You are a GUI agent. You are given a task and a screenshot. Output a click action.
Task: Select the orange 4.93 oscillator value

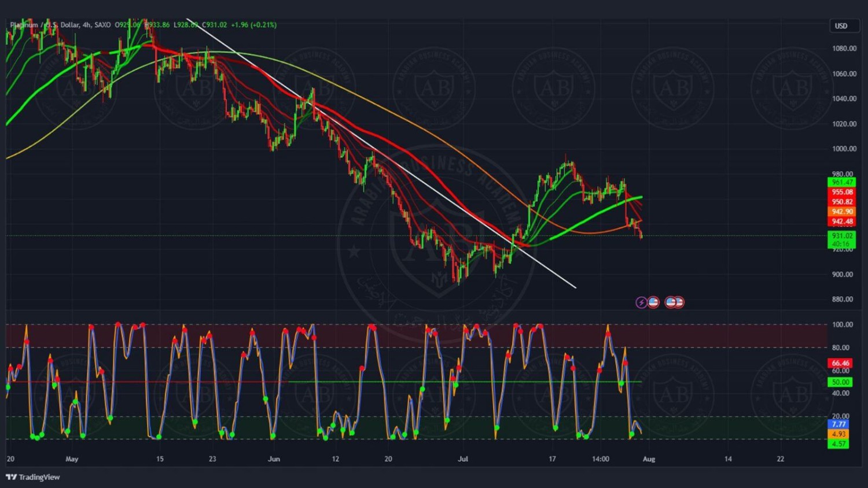[x=839, y=434]
